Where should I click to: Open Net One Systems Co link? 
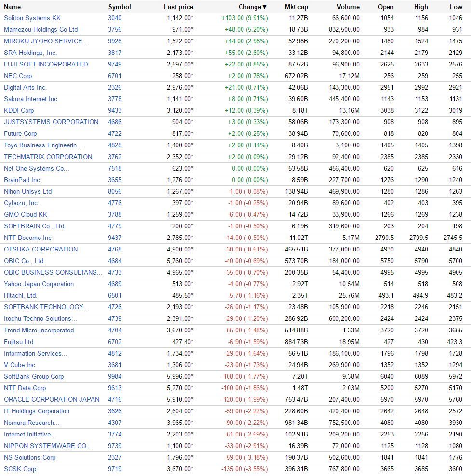pos(37,169)
